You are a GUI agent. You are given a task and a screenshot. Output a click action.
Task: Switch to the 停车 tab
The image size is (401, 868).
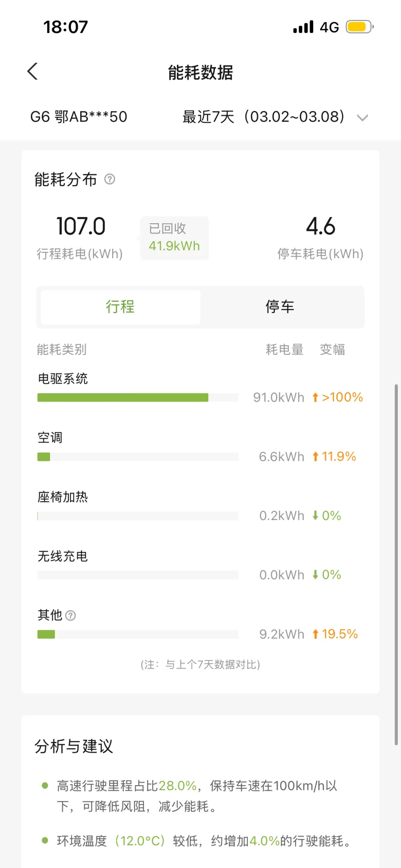tap(280, 307)
